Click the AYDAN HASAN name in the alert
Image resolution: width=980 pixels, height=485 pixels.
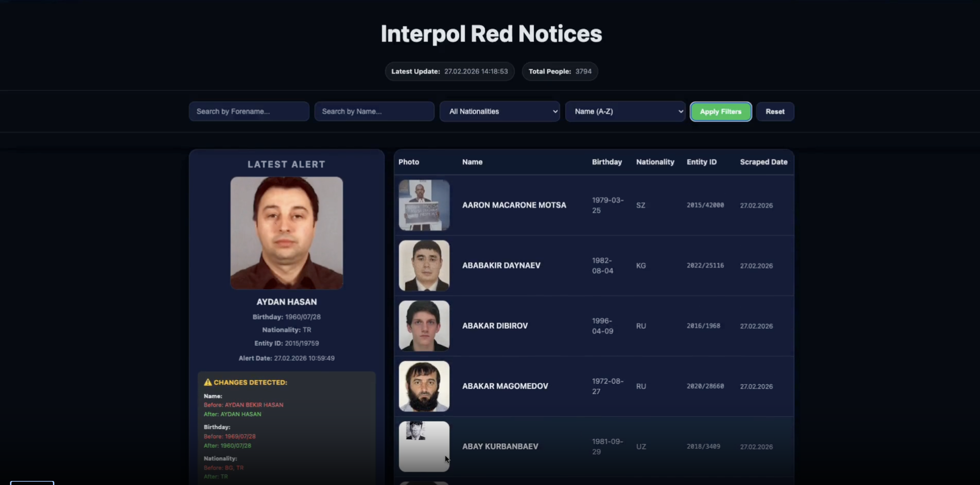click(x=287, y=302)
